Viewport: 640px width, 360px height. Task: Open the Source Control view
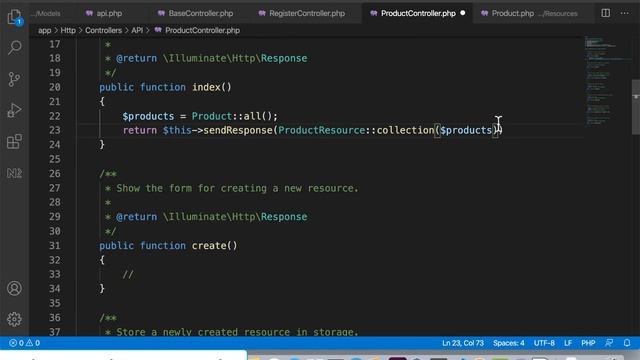tap(14, 79)
